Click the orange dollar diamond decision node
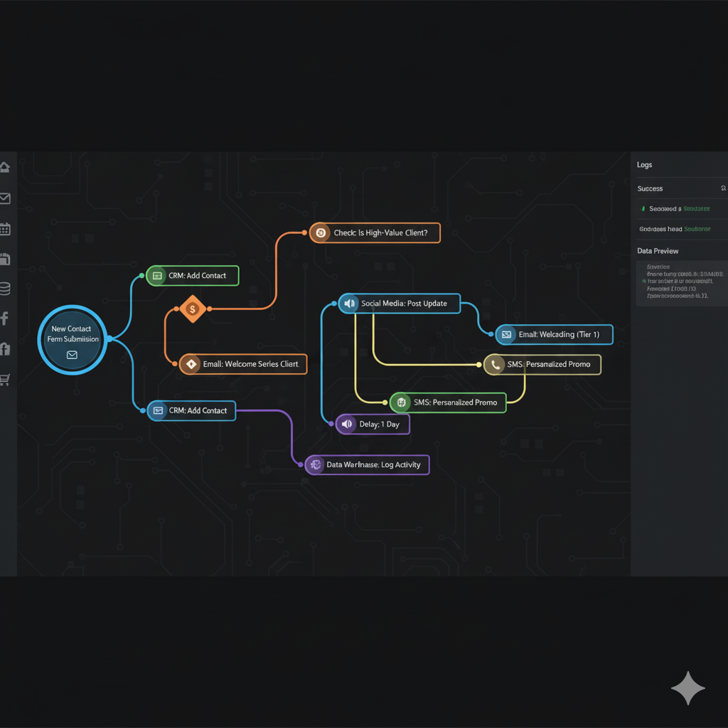The height and width of the screenshot is (728, 728). 192,309
